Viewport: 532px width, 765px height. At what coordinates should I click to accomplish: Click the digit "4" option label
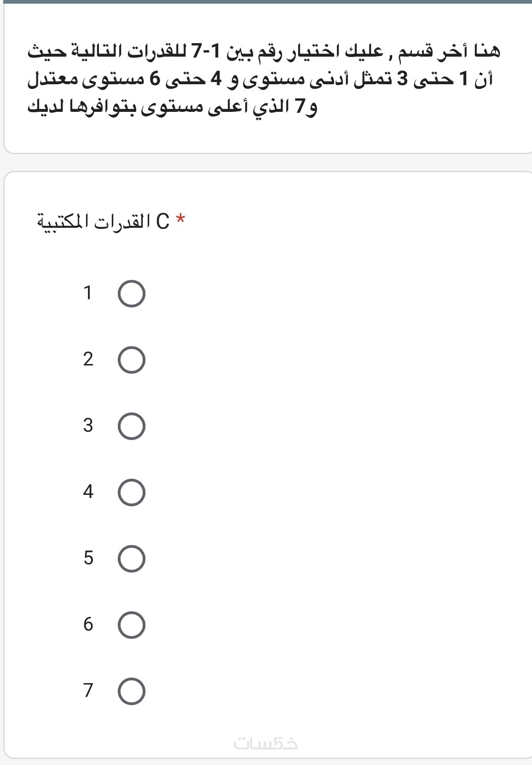88,492
